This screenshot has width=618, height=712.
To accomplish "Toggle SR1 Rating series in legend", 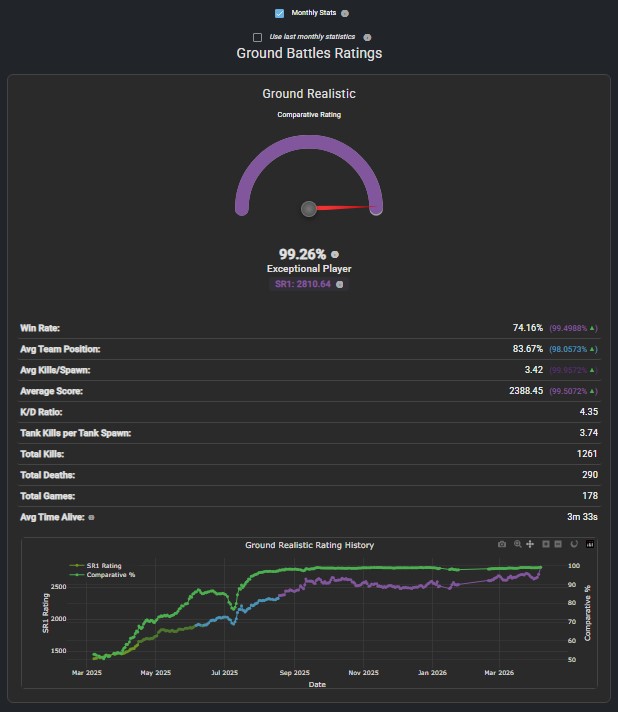I will point(95,566).
